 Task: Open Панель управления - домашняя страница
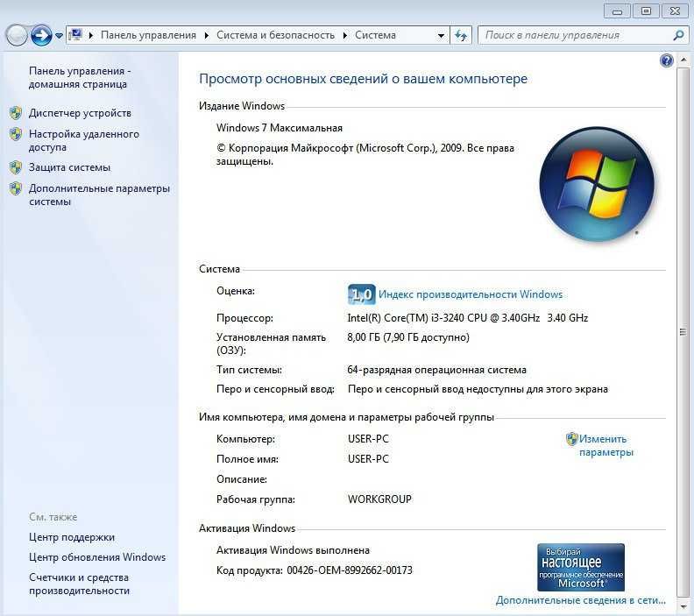click(80, 77)
